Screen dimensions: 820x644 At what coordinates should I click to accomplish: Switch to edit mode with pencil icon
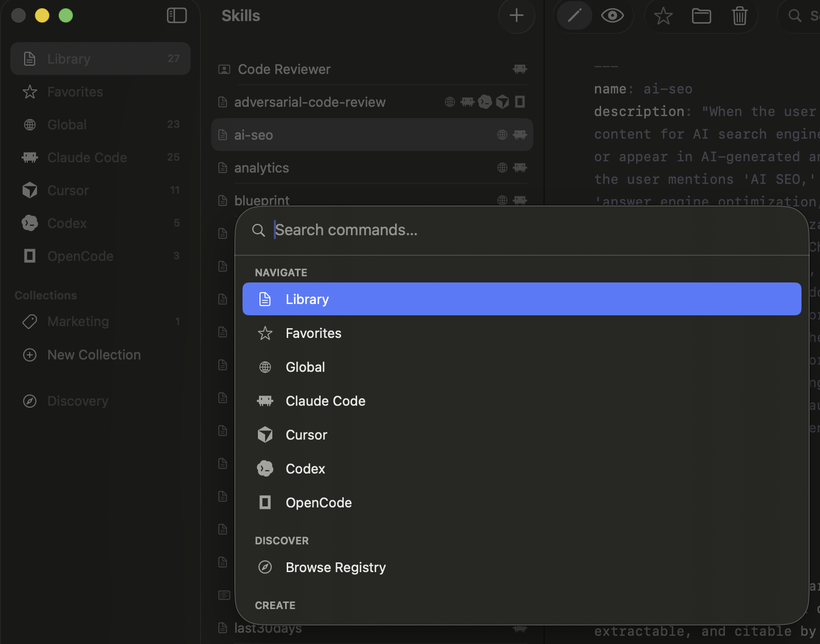[x=574, y=15]
